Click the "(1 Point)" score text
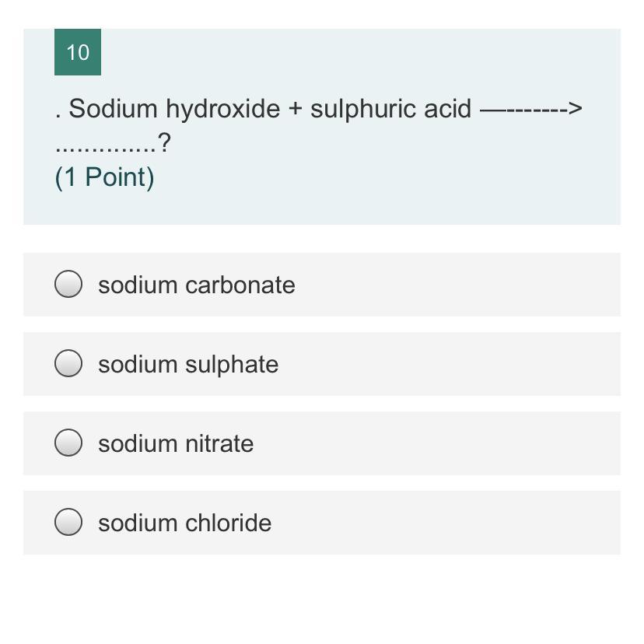This screenshot has width=644, height=644. 104,177
